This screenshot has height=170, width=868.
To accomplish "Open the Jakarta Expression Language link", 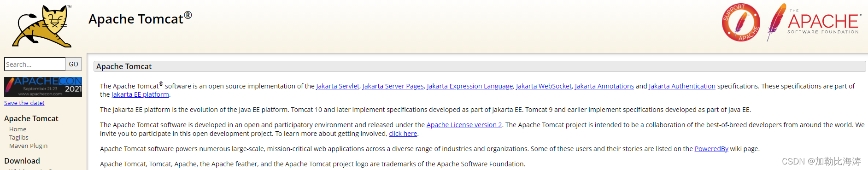I will tap(470, 86).
